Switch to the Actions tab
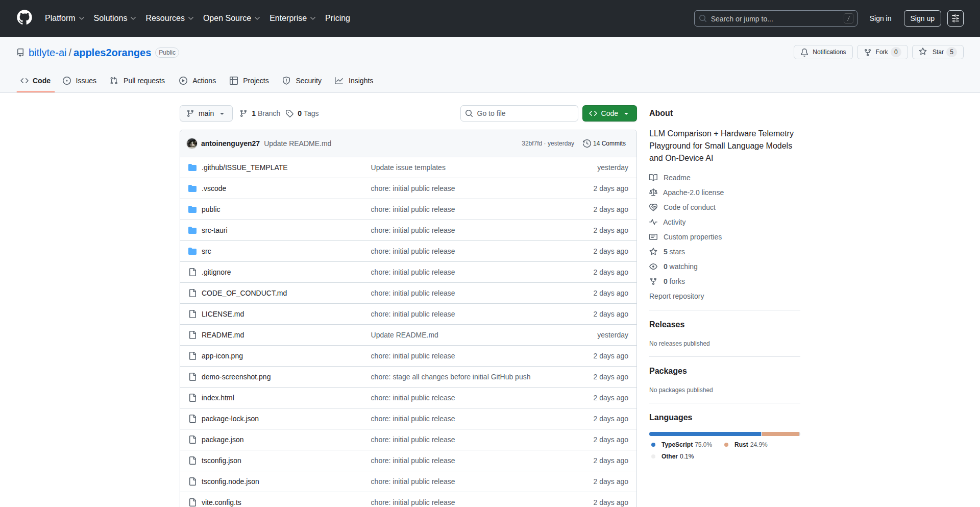The height and width of the screenshot is (507, 980). click(x=198, y=81)
